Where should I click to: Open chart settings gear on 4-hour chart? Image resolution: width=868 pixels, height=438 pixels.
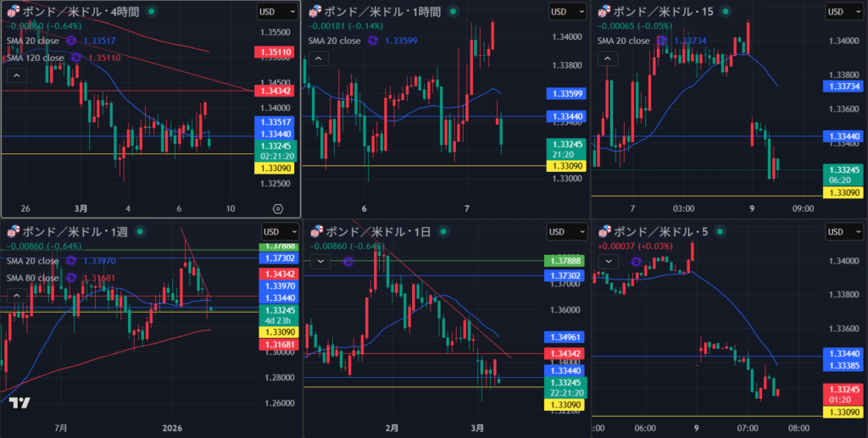pyautogui.click(x=277, y=208)
